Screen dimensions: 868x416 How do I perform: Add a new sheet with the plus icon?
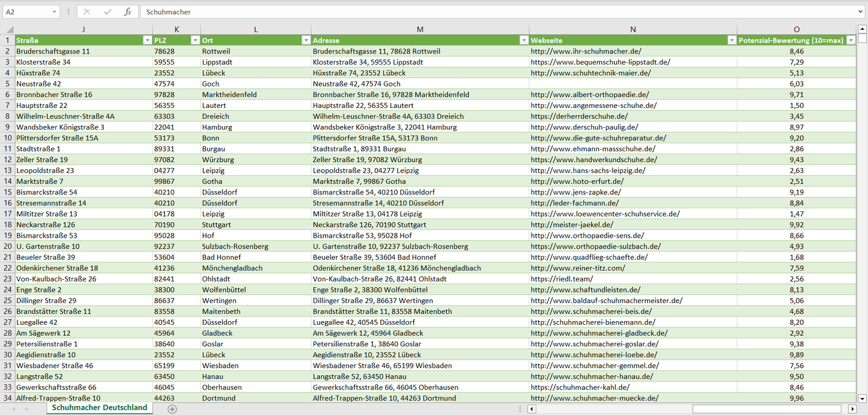172,409
